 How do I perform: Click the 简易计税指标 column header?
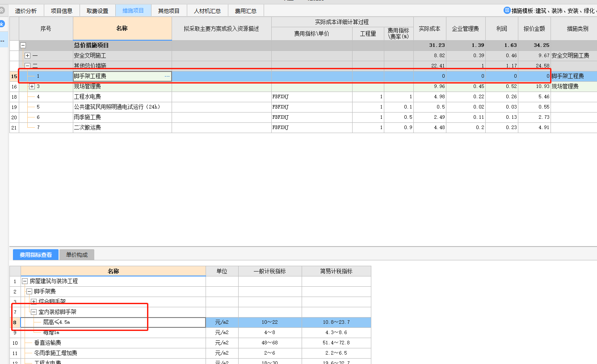coord(336,271)
